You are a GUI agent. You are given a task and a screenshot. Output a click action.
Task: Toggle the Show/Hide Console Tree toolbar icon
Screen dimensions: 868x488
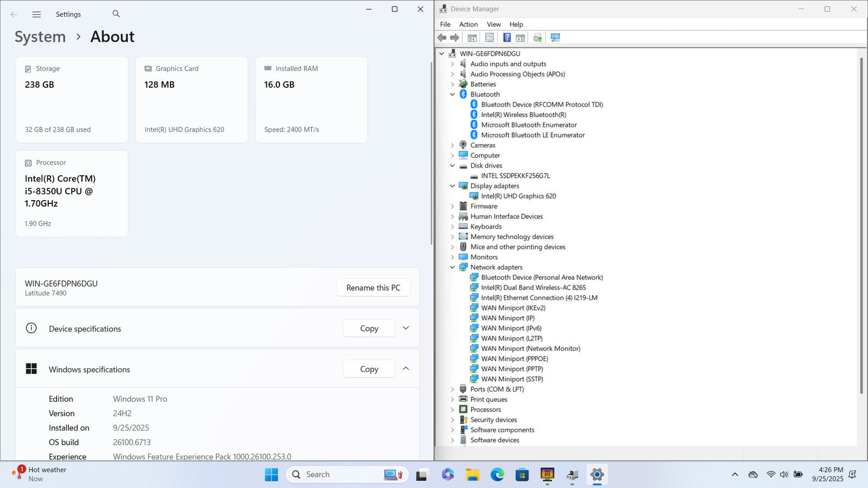472,37
